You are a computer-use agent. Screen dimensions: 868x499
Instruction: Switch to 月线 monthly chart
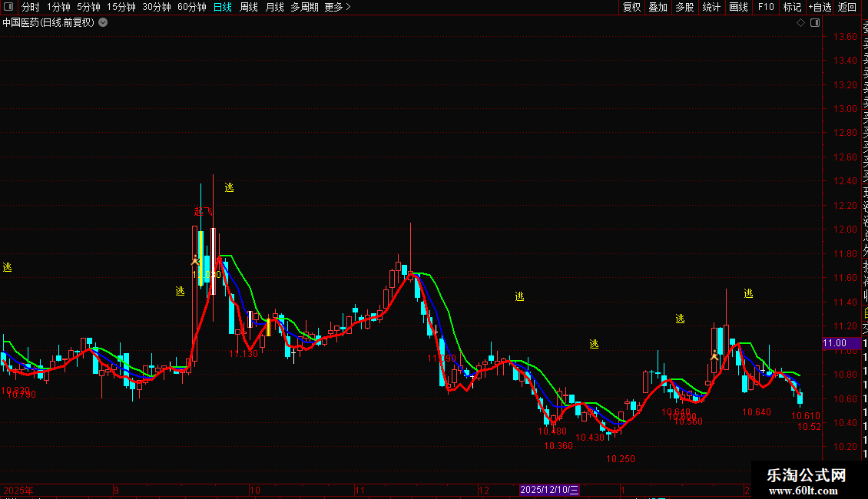pos(274,7)
